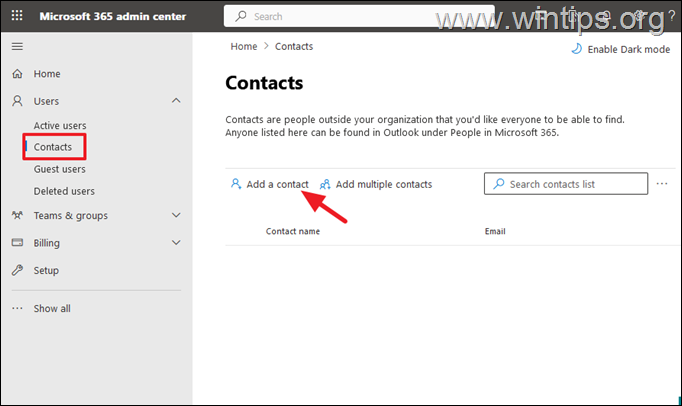
Task: Click Add multiple contacts
Action: 376,184
